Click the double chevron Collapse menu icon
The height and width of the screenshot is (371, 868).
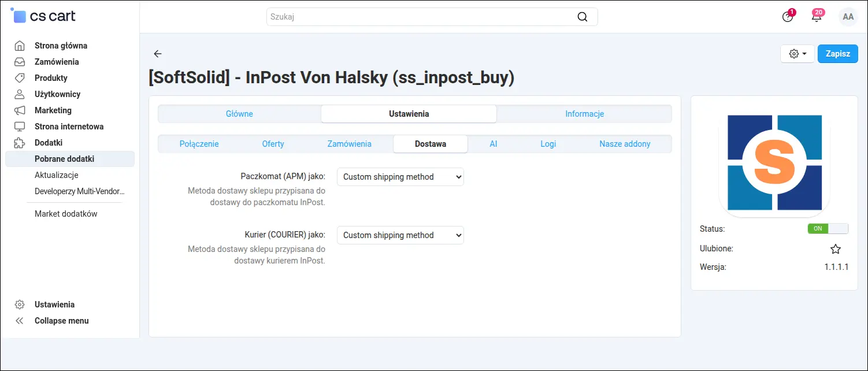pyautogui.click(x=20, y=321)
